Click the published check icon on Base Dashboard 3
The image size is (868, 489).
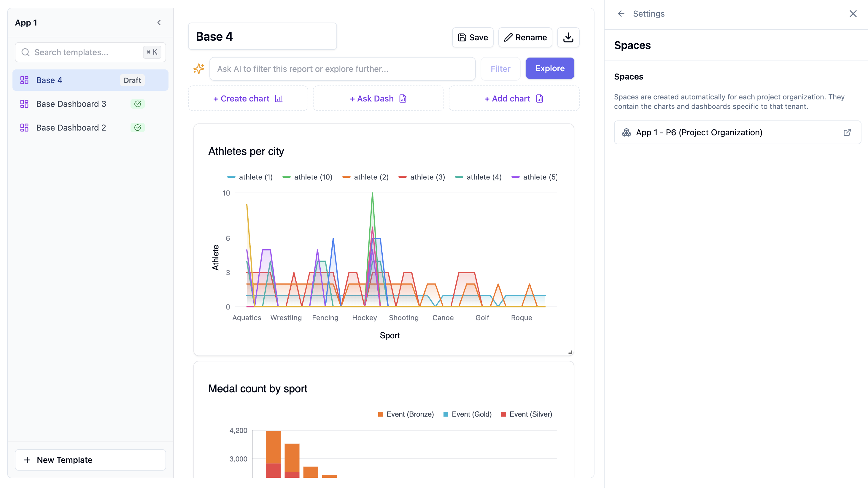coord(137,104)
